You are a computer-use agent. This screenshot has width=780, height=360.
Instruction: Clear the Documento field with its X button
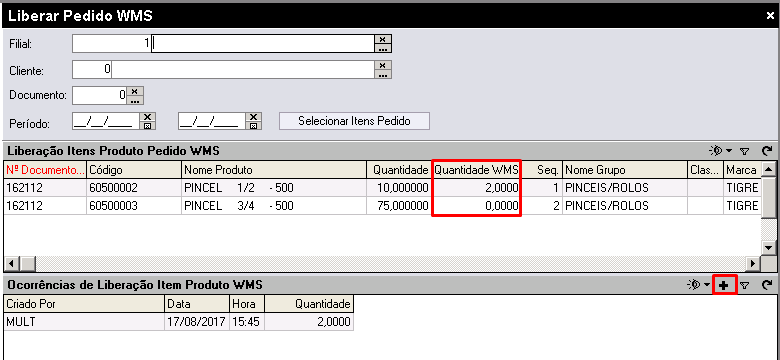[136, 91]
